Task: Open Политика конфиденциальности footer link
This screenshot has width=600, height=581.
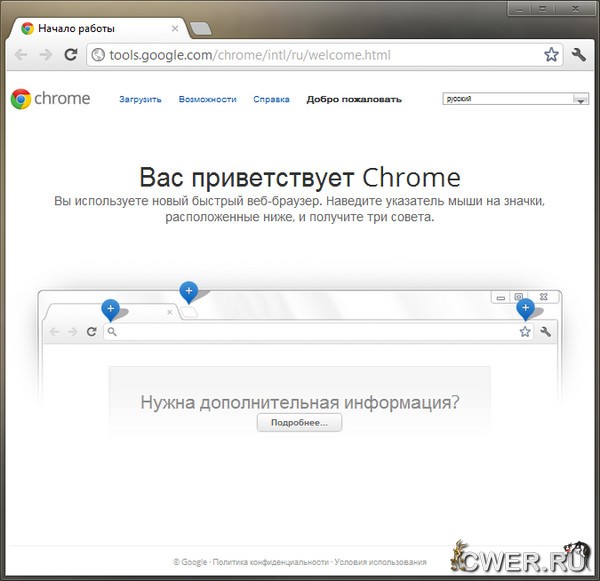Action: pyautogui.click(x=270, y=562)
